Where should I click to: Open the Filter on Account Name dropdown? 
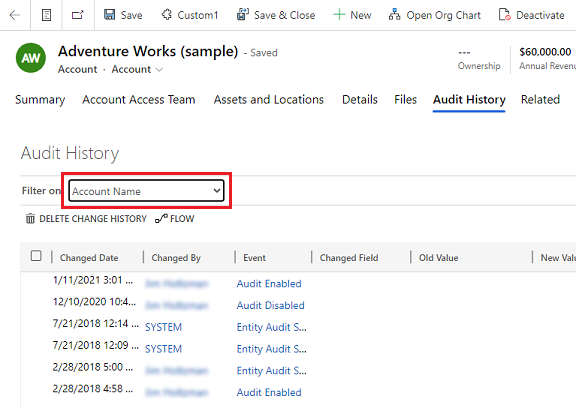146,191
